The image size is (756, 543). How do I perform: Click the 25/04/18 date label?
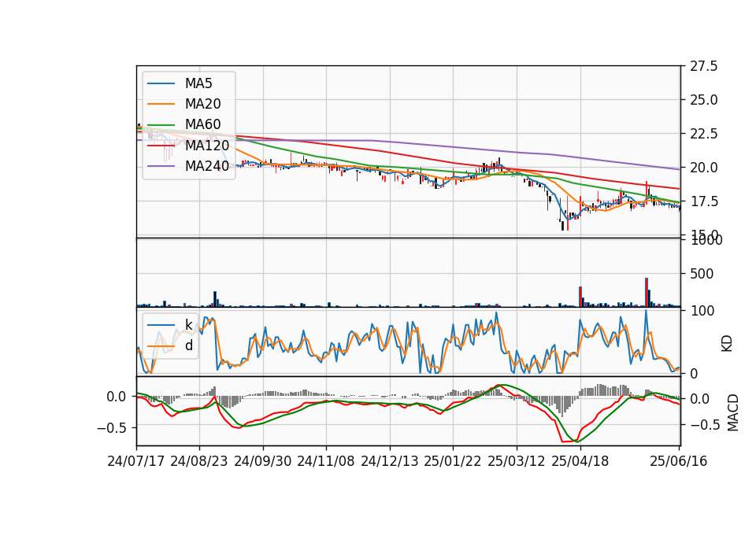click(580, 461)
